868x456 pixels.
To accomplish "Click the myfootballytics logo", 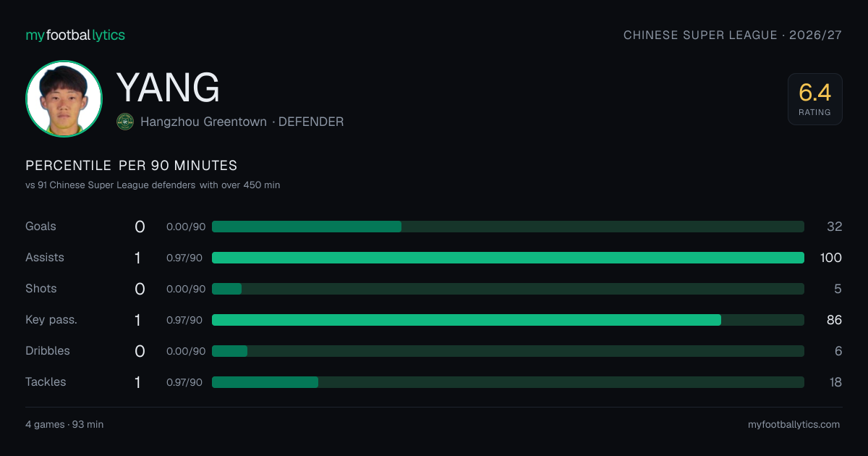I will click(75, 35).
